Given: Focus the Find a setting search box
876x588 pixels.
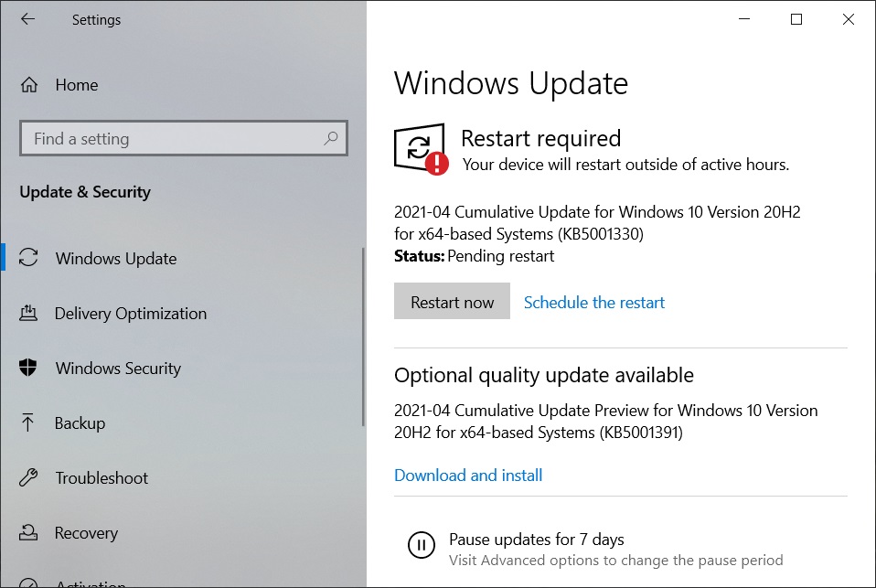Looking at the screenshot, I should pos(183,138).
